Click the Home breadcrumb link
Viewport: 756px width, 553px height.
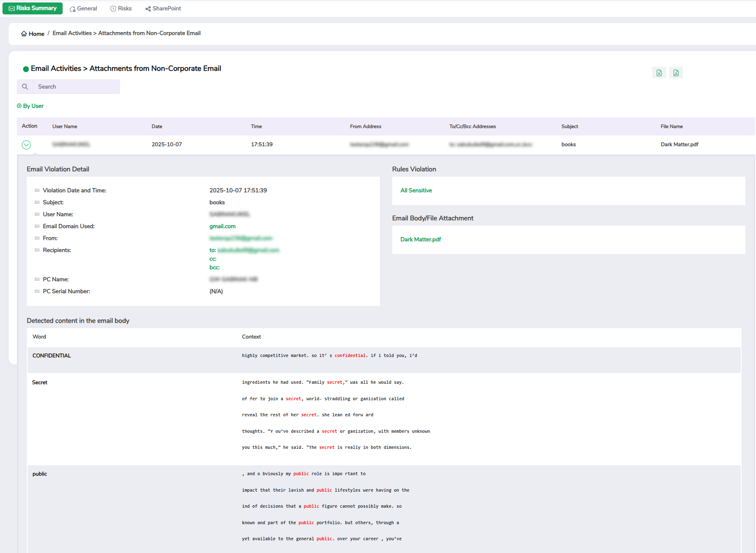click(36, 34)
